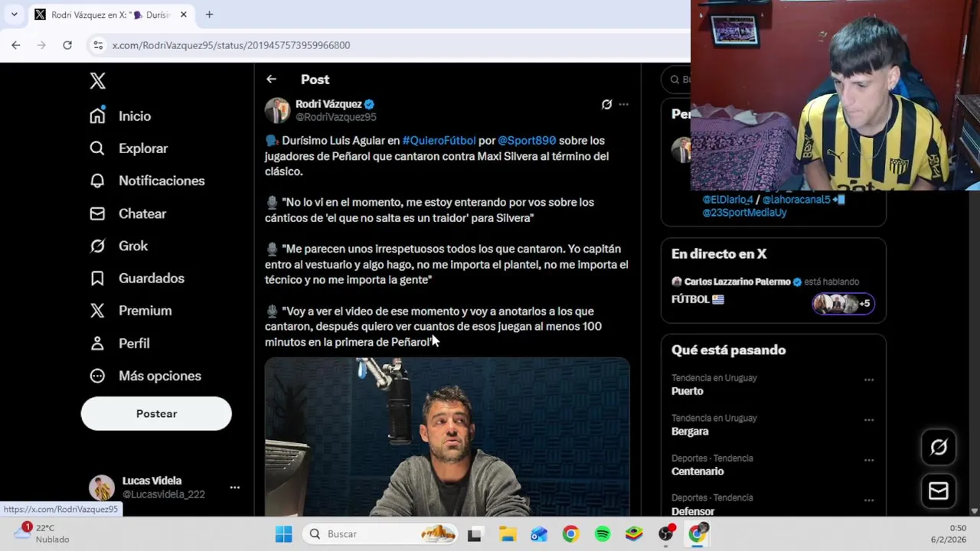Open more options for Defensor trend

pos(869,500)
